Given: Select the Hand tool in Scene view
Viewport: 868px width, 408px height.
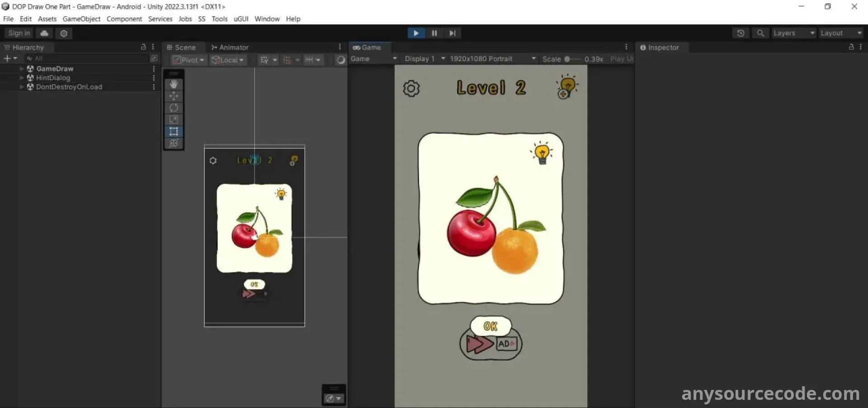Looking at the screenshot, I should click(174, 84).
